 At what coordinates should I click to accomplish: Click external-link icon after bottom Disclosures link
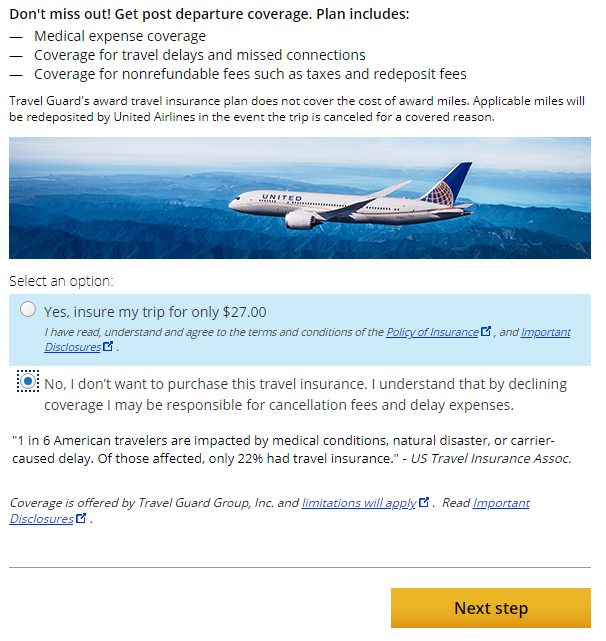(x=81, y=518)
